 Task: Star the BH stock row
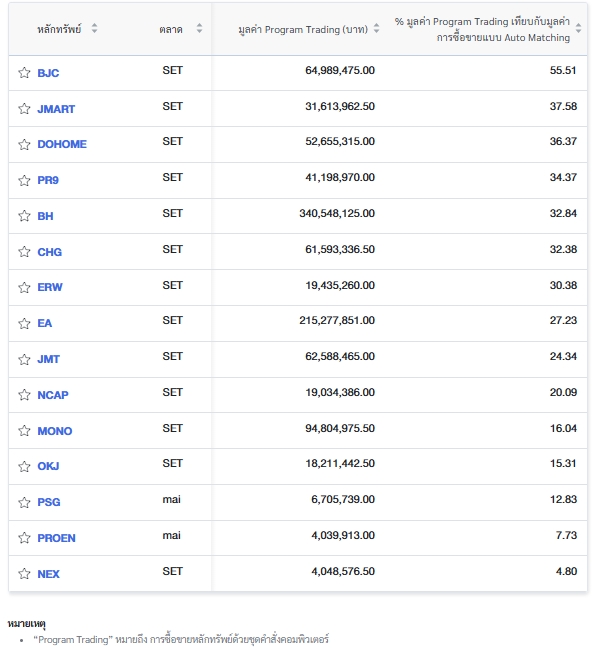pos(24,216)
